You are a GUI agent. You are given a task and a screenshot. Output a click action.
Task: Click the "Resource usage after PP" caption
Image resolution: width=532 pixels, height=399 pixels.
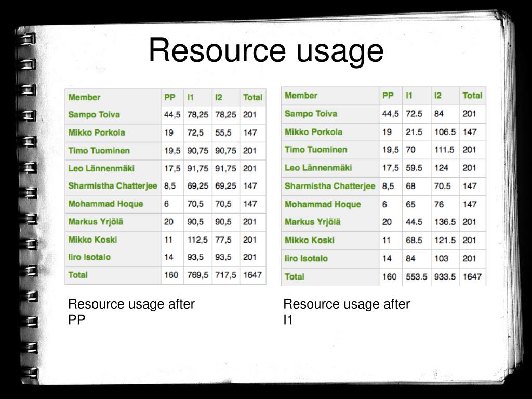(x=131, y=312)
